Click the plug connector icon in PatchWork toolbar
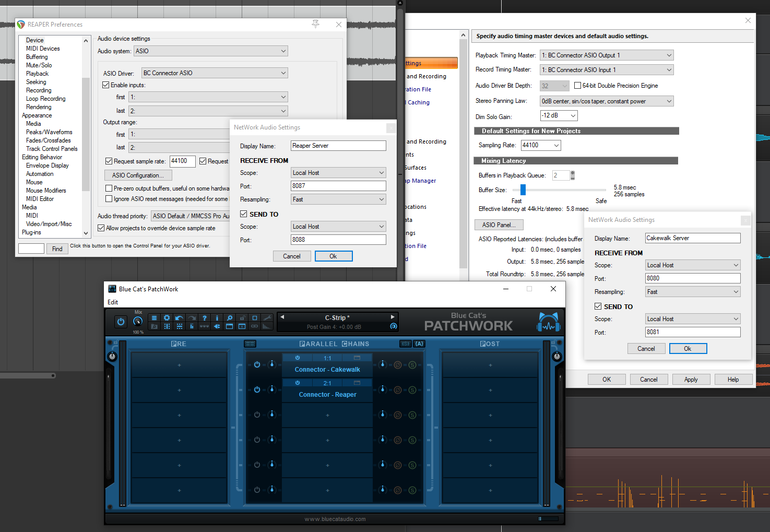This screenshot has width=770, height=532. (x=217, y=326)
